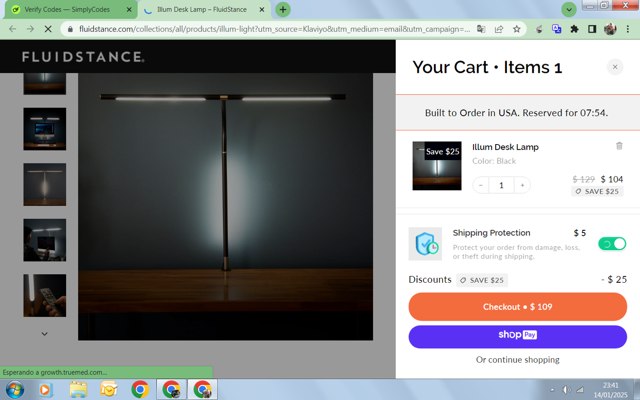Open the tab search dropdown
The image size is (640, 400).
tap(569, 9)
